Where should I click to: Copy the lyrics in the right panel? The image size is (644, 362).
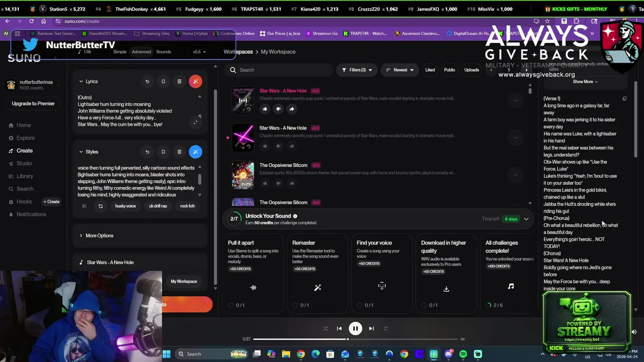(x=624, y=99)
